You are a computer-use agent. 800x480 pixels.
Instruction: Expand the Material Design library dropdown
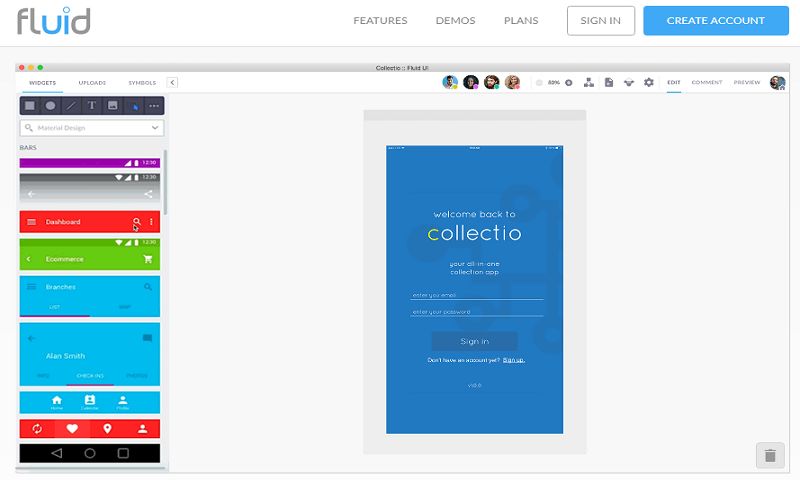[155, 128]
